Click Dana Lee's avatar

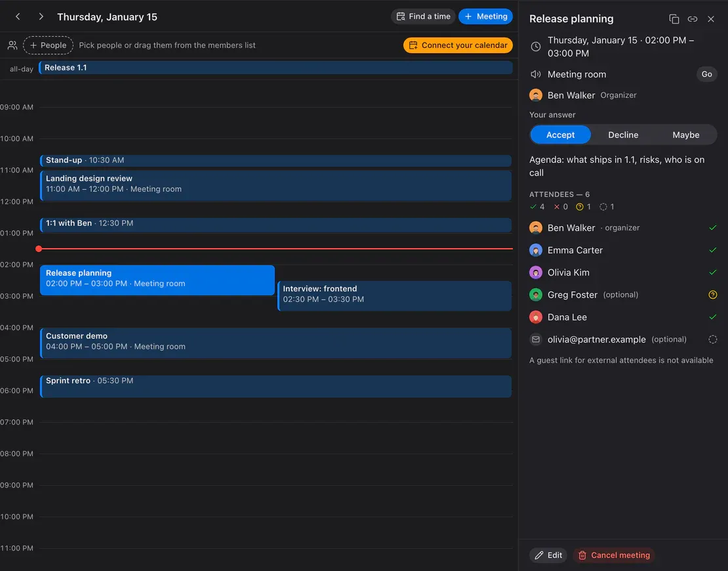pos(535,317)
